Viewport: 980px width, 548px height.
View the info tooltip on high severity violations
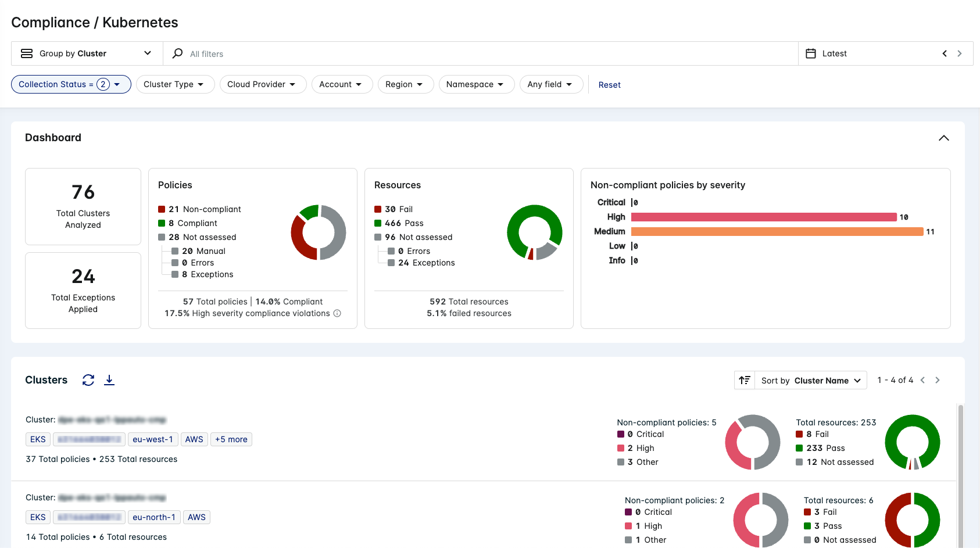(337, 313)
